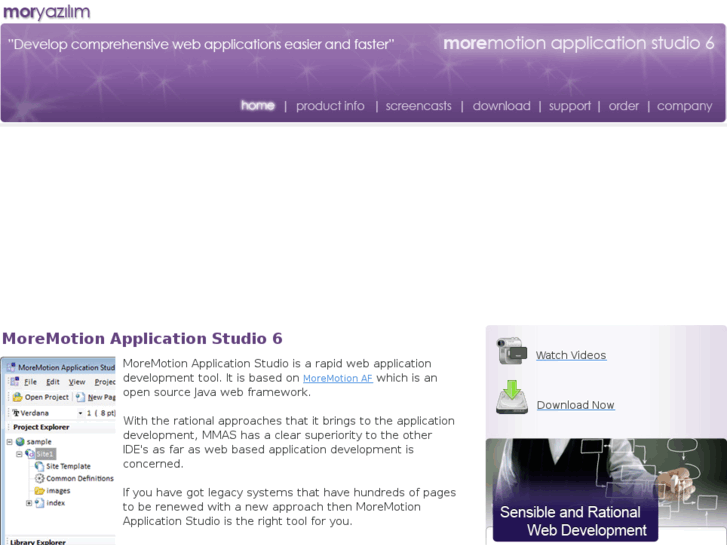
Task: Click the Download Now link
Action: [575, 405]
